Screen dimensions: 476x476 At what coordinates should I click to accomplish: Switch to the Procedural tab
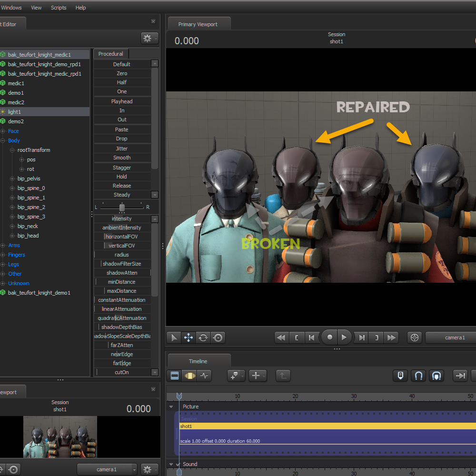110,54
